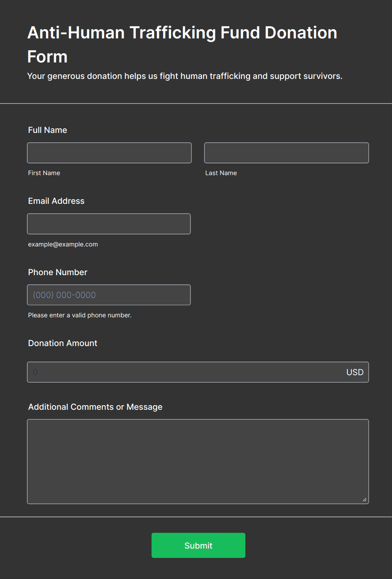Click the Full Name label
The width and height of the screenshot is (392, 579).
[x=48, y=130]
